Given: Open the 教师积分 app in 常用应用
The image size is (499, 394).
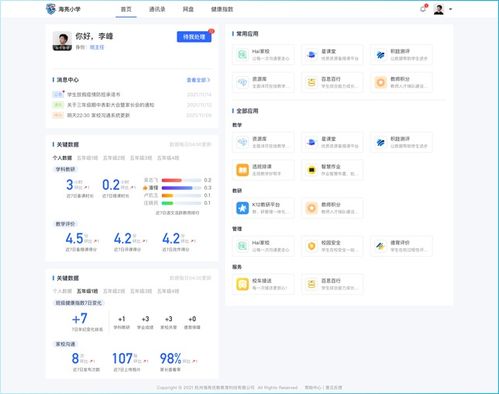Looking at the screenshot, I should (401, 82).
